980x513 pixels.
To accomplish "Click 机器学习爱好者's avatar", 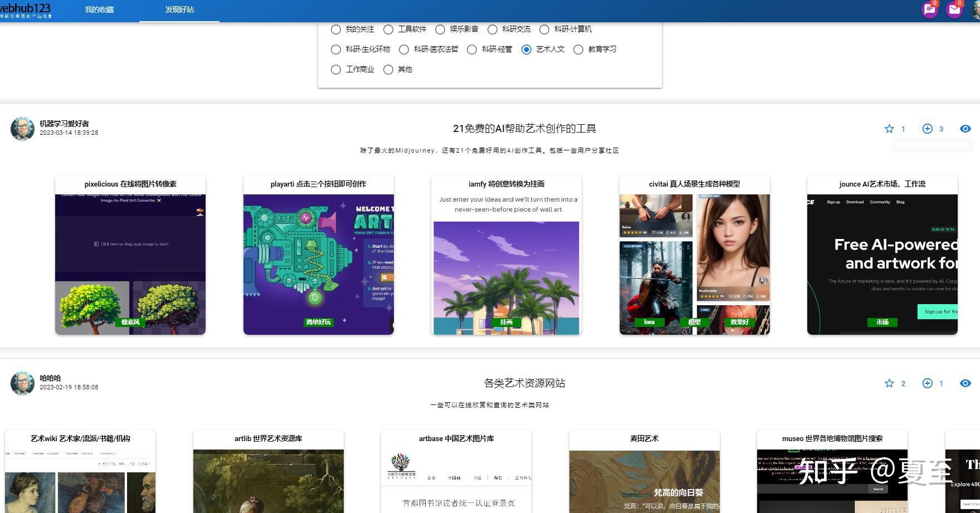I will tap(22, 129).
